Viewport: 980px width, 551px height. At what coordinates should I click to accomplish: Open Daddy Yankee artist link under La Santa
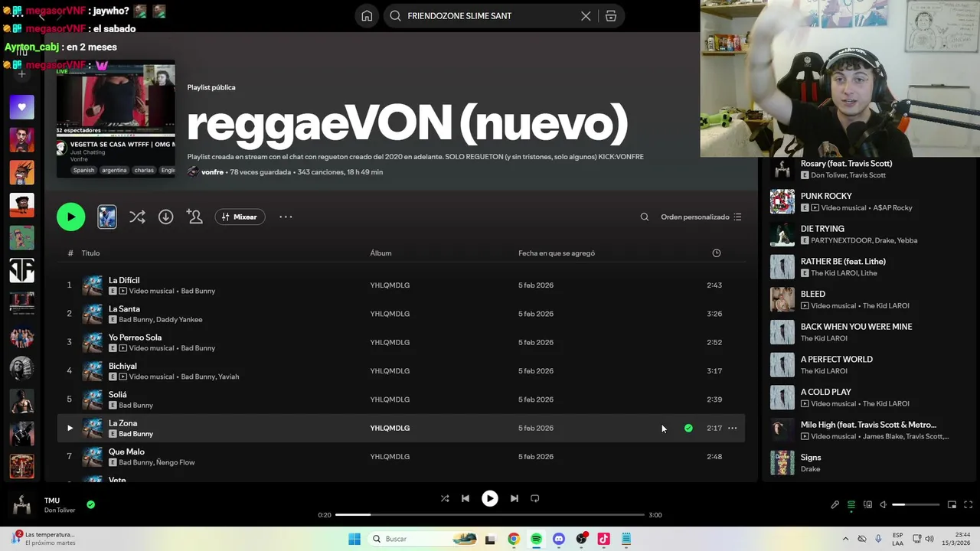tap(180, 320)
